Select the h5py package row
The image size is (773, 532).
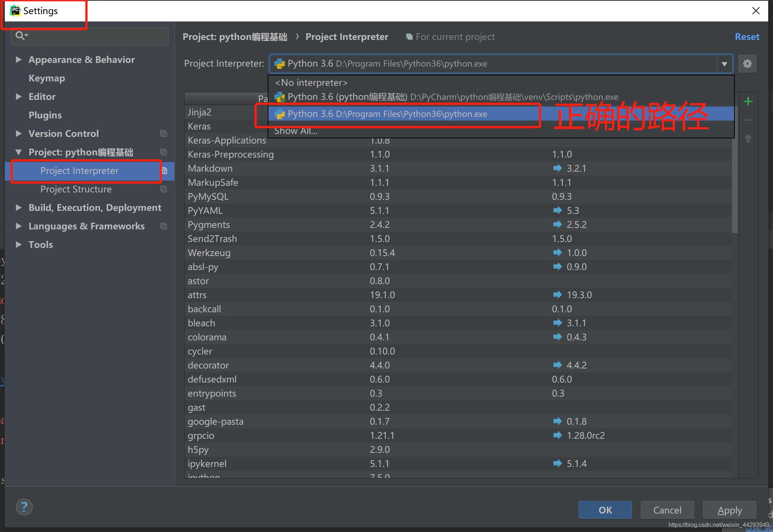(x=458, y=449)
